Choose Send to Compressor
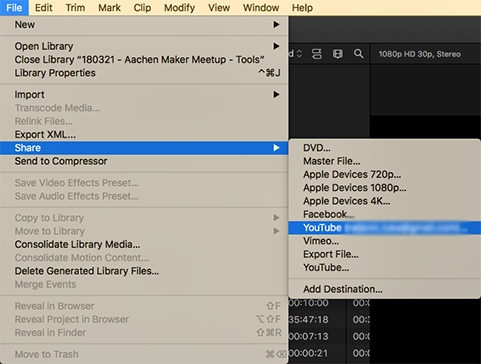Screen dimensions: 481x364 tap(144, 161)
